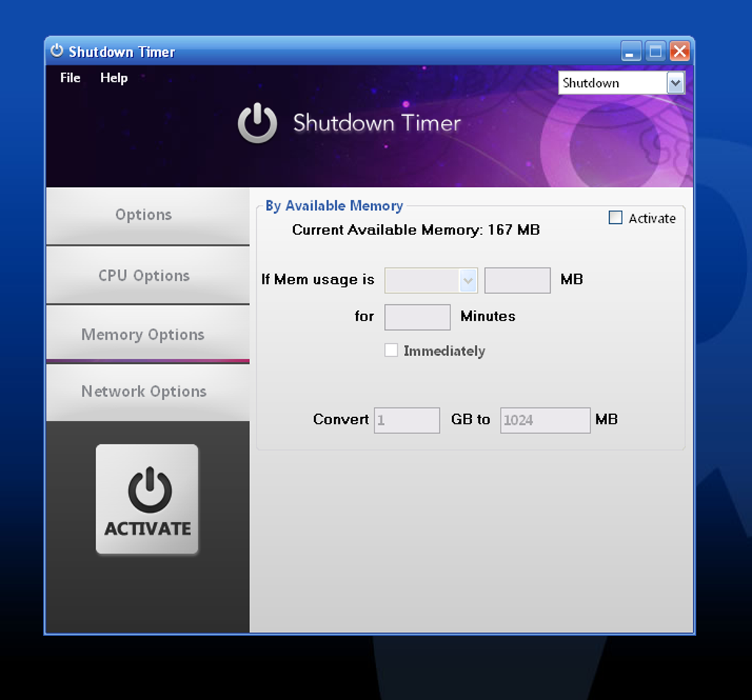Click the Convert GB input field
The height and width of the screenshot is (700, 752).
tap(407, 421)
